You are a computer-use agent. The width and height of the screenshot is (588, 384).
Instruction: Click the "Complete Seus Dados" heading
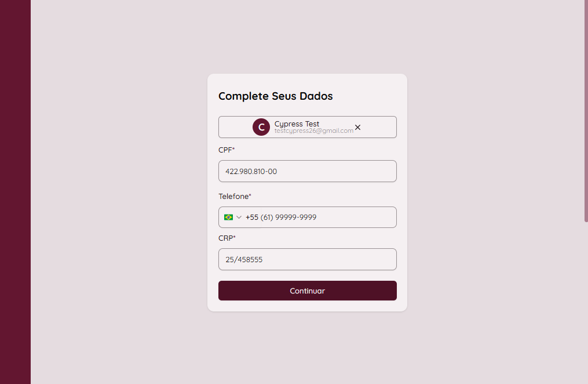pos(275,96)
